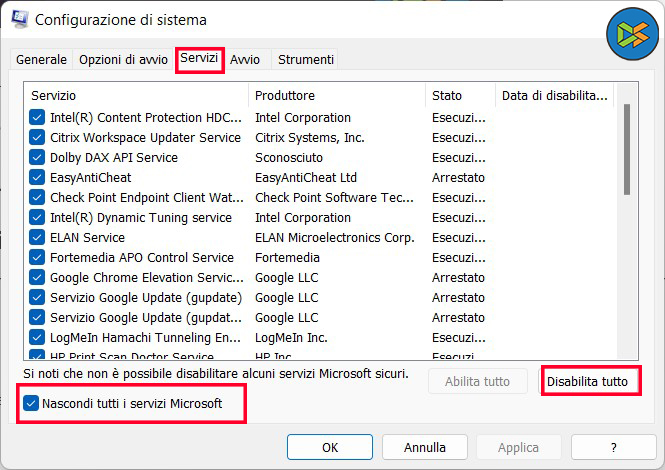Image resolution: width=665 pixels, height=470 pixels.
Task: Uncheck the Dolby DAX API Service checkbox
Action: (x=37, y=157)
